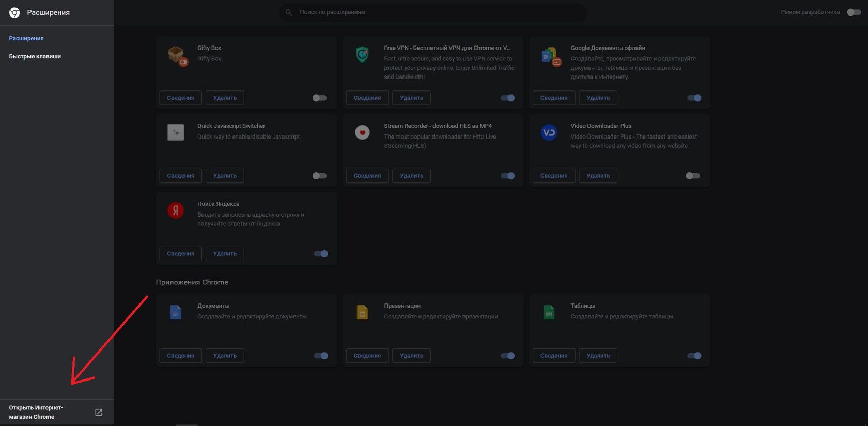The width and height of the screenshot is (868, 426).
Task: Click the Поиск Яндекса icon
Action: (176, 210)
